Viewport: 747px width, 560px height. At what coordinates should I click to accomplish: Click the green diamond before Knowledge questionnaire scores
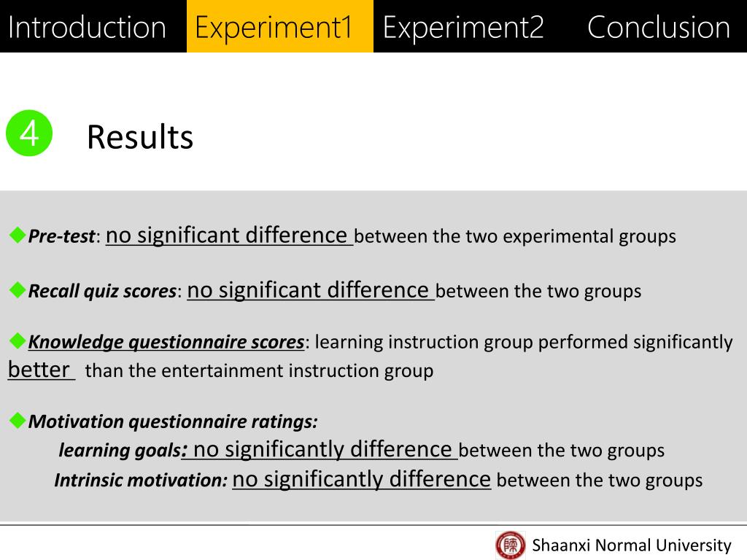18,341
